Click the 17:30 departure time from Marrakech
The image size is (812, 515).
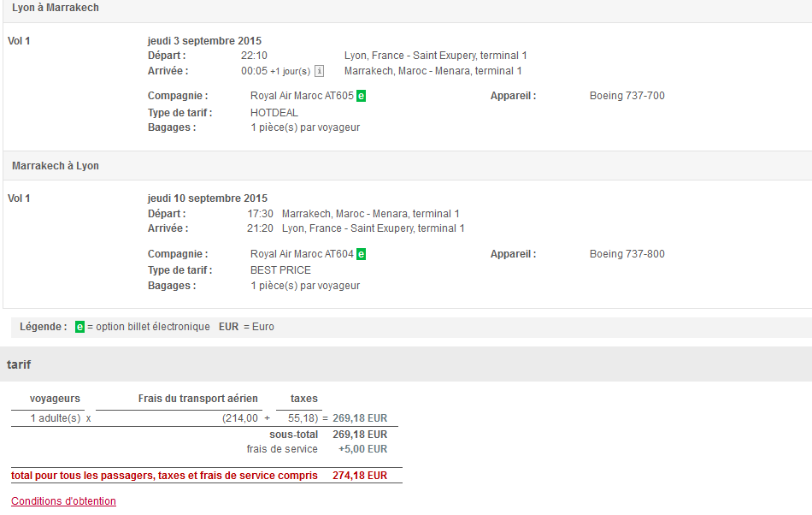260,214
